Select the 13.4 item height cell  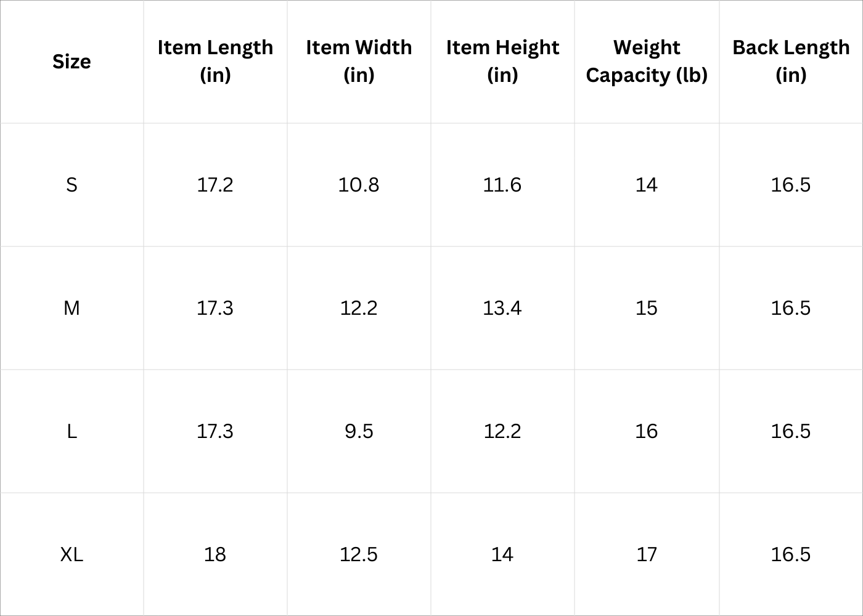[x=502, y=308]
